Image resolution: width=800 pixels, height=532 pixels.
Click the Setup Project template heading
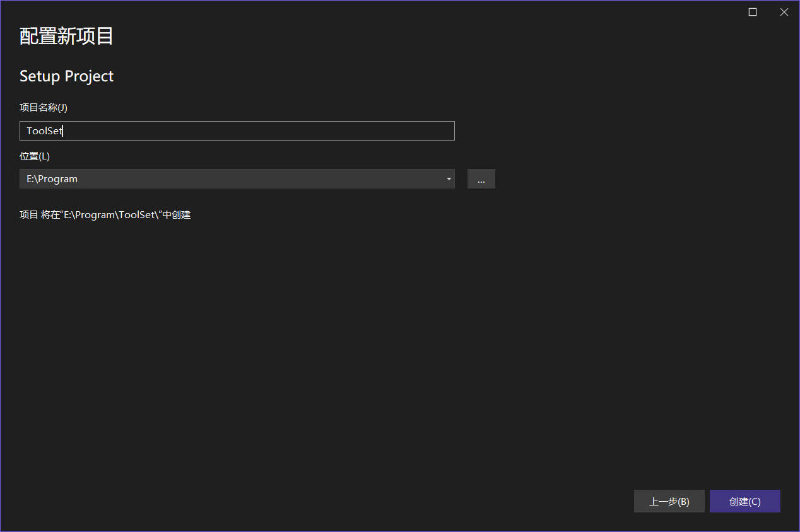66,76
